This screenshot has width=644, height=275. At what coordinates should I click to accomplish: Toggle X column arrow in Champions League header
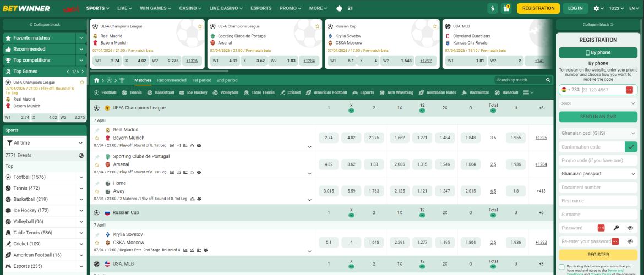tap(351, 111)
